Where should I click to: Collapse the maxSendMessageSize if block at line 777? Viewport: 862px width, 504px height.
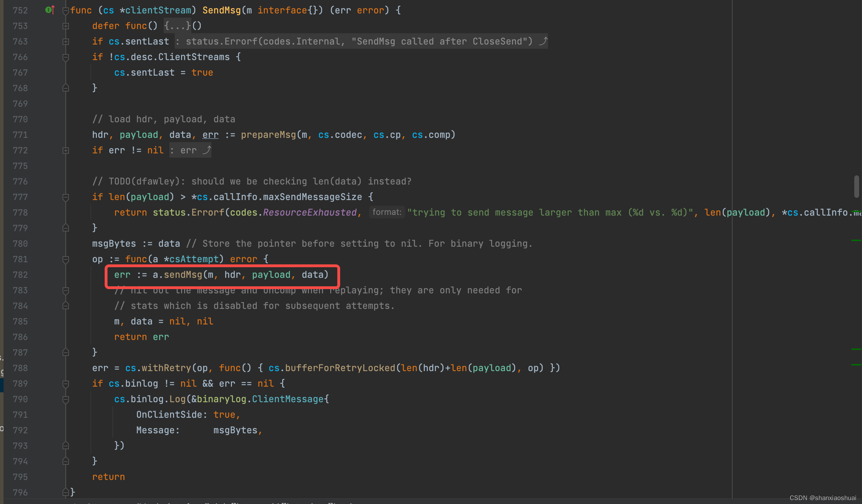65,197
